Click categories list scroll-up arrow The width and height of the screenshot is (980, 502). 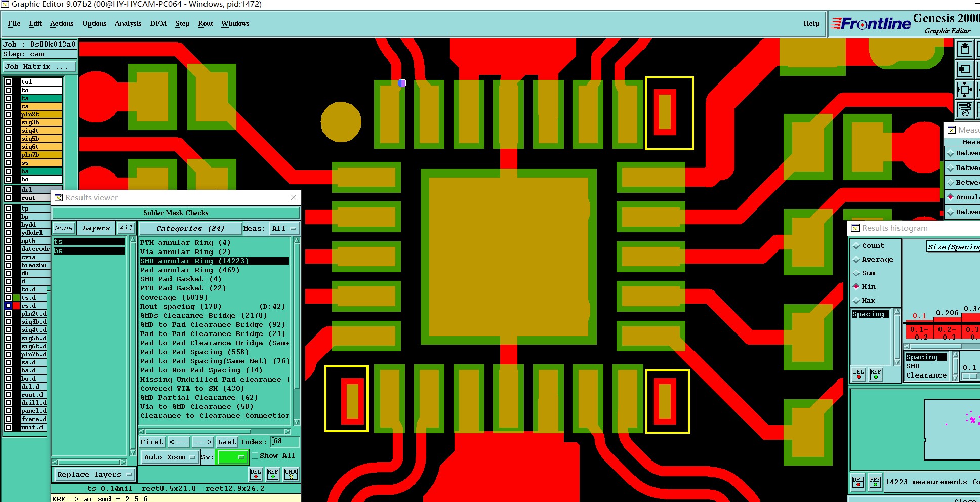pyautogui.click(x=297, y=240)
